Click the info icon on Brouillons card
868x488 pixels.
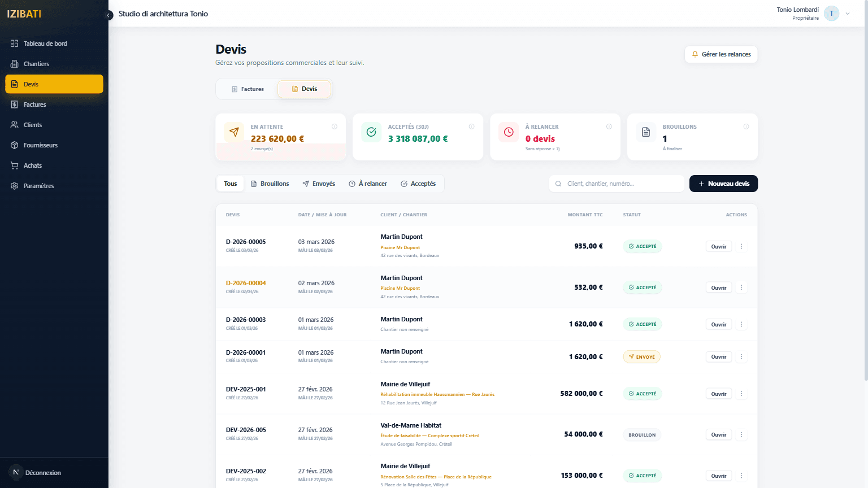[x=746, y=127]
